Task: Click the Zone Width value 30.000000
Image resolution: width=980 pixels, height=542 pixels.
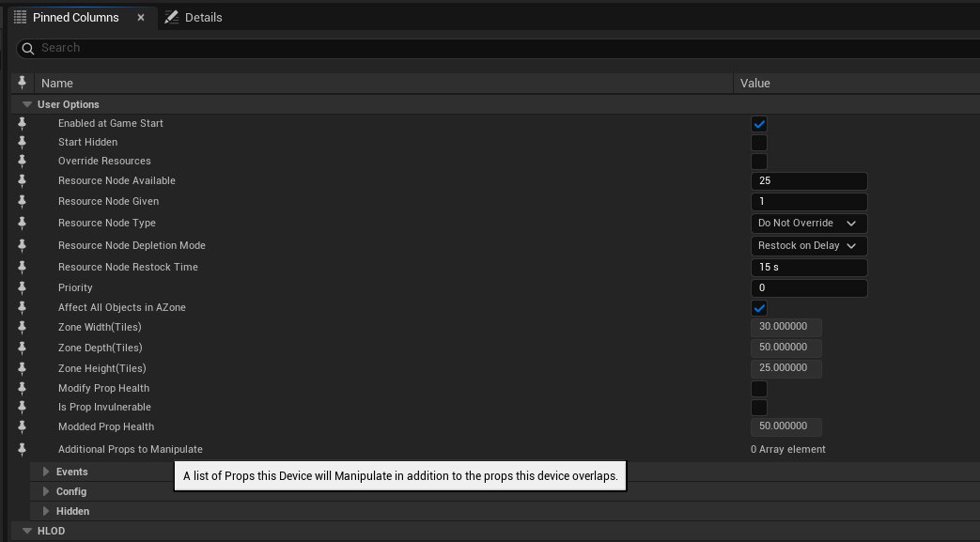Action: click(x=786, y=327)
